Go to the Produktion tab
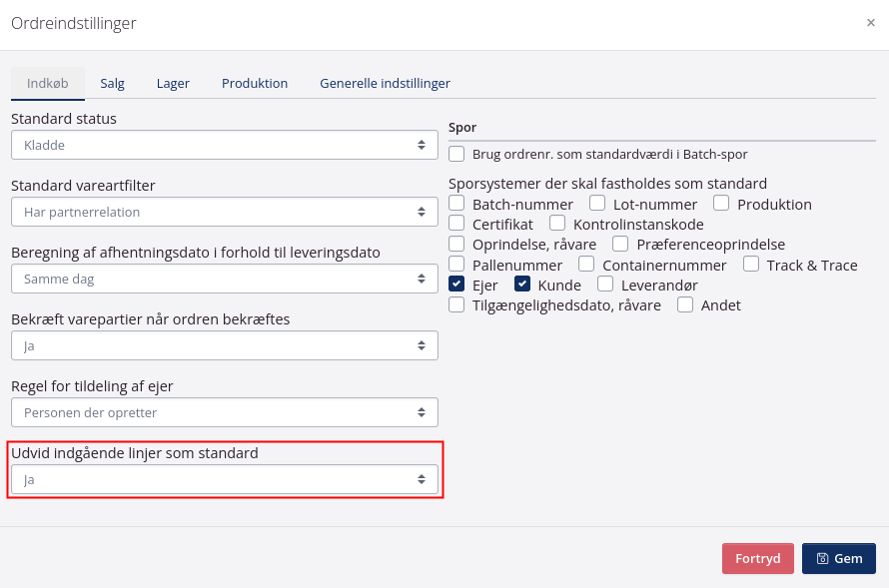889x588 pixels. pos(255,83)
